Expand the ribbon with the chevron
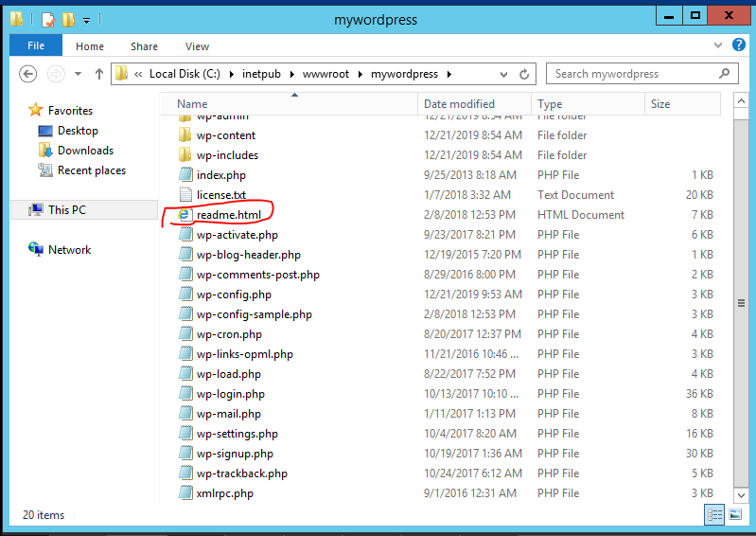 pos(718,45)
